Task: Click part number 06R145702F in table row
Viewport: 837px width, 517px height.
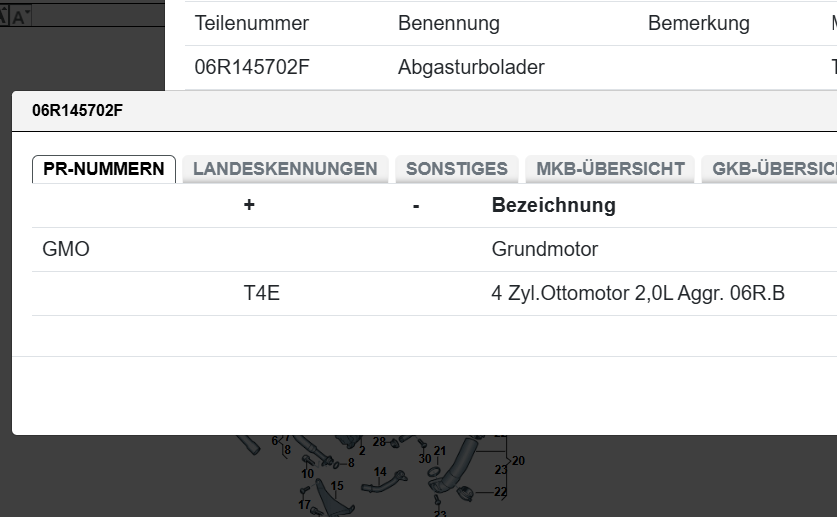Action: click(252, 68)
